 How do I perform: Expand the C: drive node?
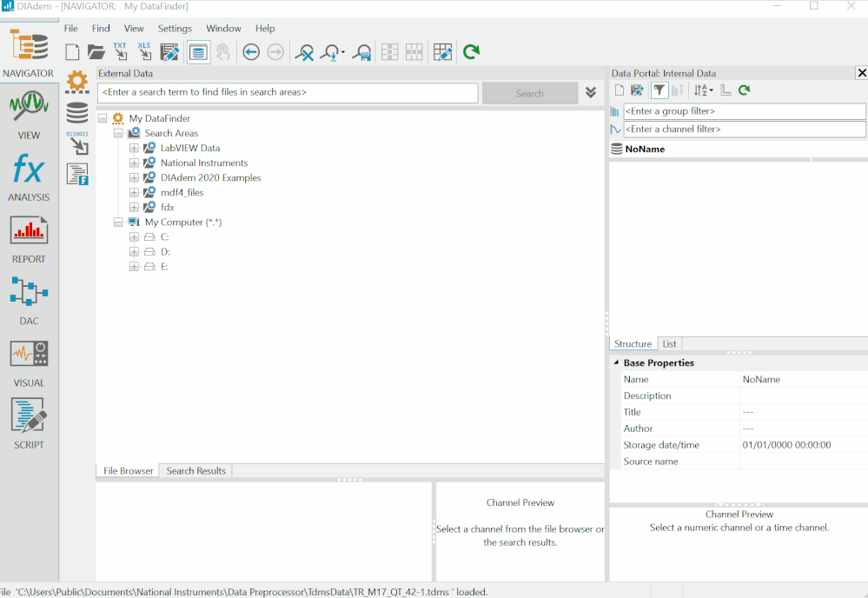pyautogui.click(x=134, y=237)
